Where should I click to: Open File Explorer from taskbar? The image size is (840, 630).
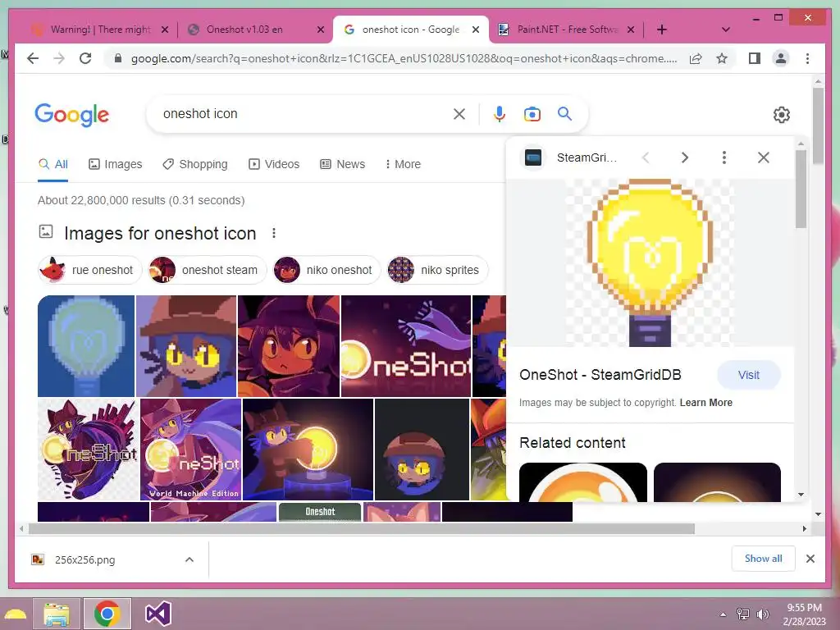click(57, 614)
